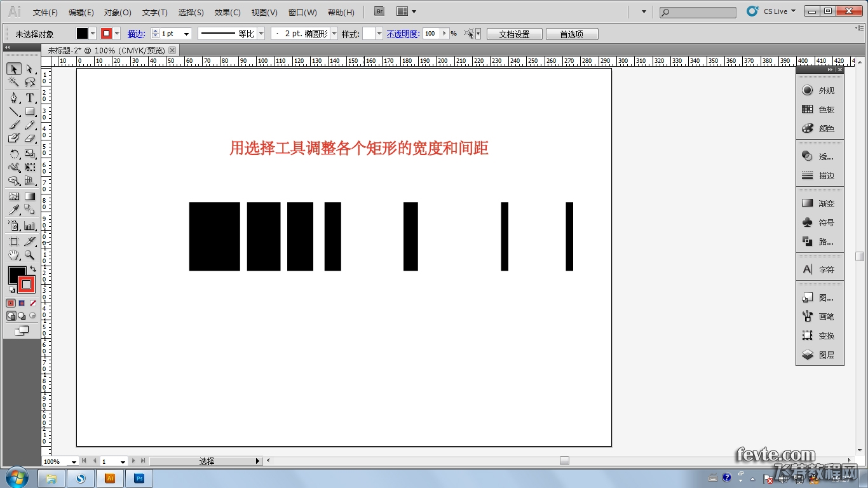Select the Warp (width) tool

click(14, 168)
